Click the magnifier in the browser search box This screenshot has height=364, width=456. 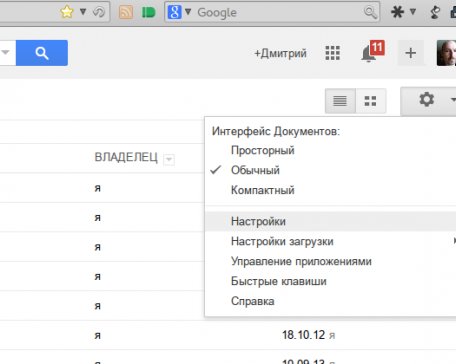[370, 13]
